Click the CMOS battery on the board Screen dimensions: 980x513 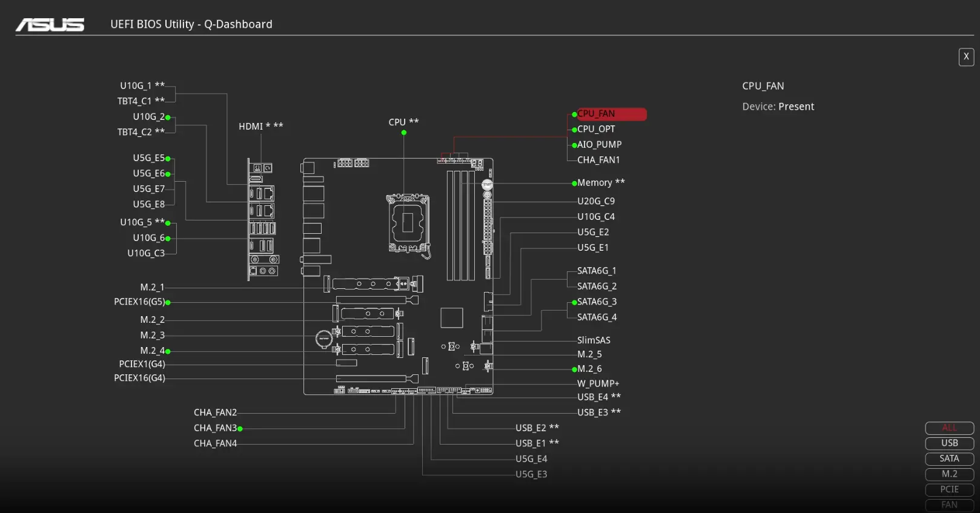[x=324, y=339]
